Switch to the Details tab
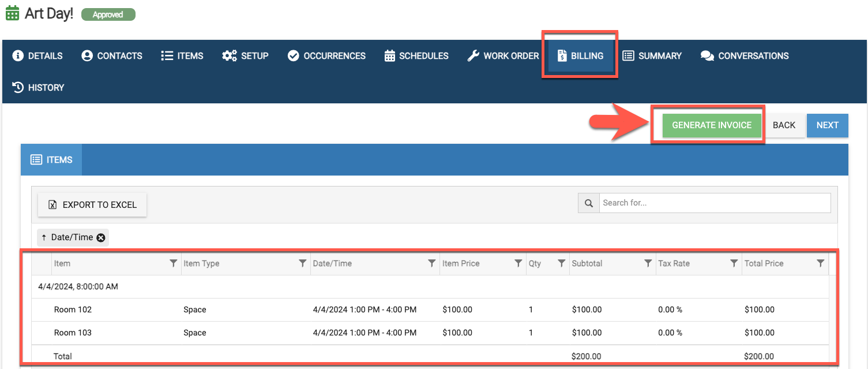Image resolution: width=868 pixels, height=369 pixels. pyautogui.click(x=38, y=56)
